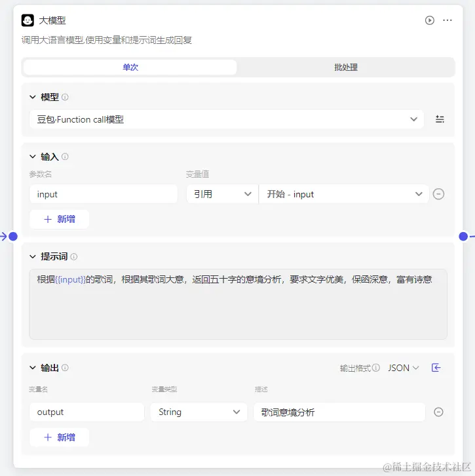475x476 pixels.
Task: Show info tooltip next to 输出格式
Action: pos(376,368)
